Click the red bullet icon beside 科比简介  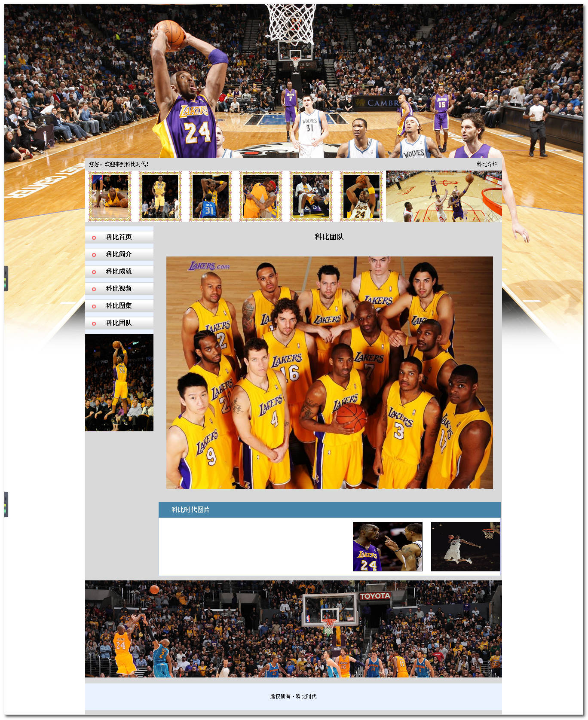click(94, 255)
